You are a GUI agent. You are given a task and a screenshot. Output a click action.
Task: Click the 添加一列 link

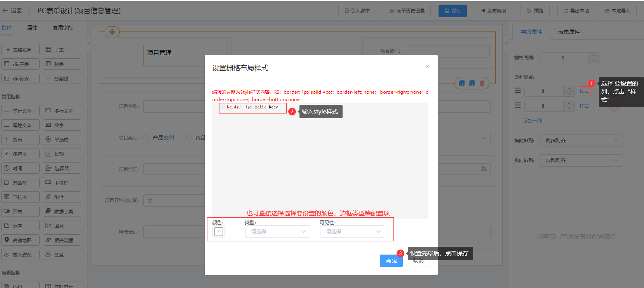point(532,121)
